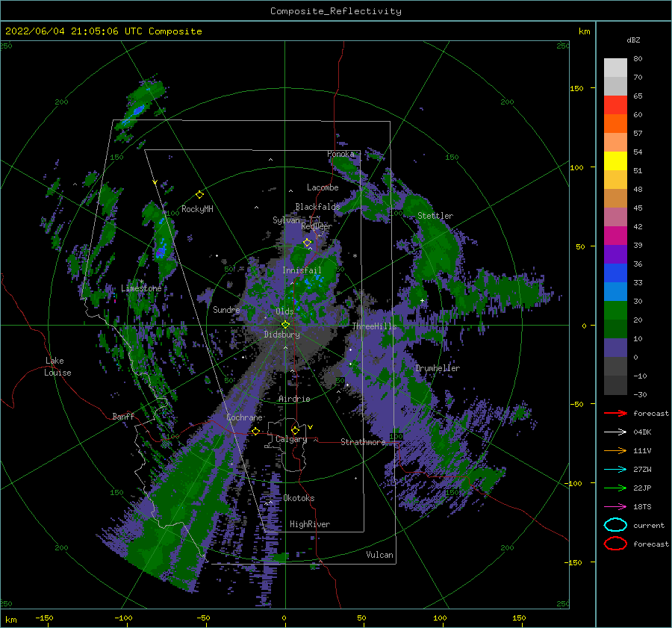Click the cyan current ellipse icon
The width and height of the screenshot is (672, 628).
coord(615,525)
